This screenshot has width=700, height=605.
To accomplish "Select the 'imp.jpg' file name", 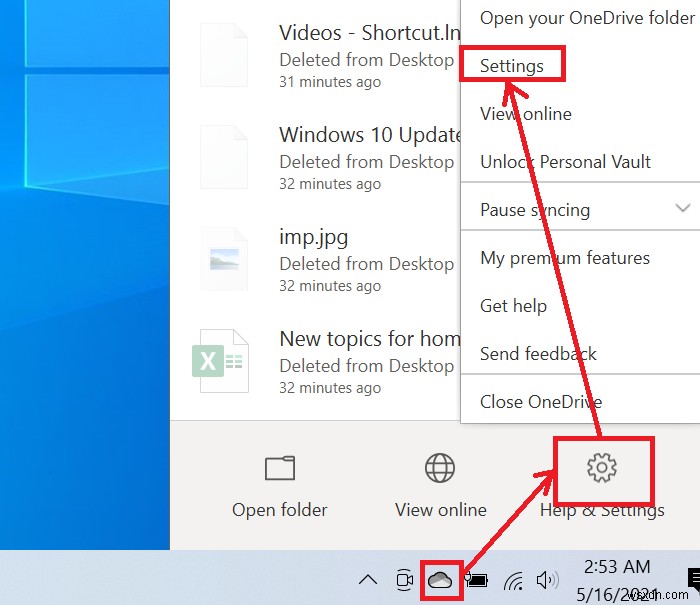I will (314, 238).
